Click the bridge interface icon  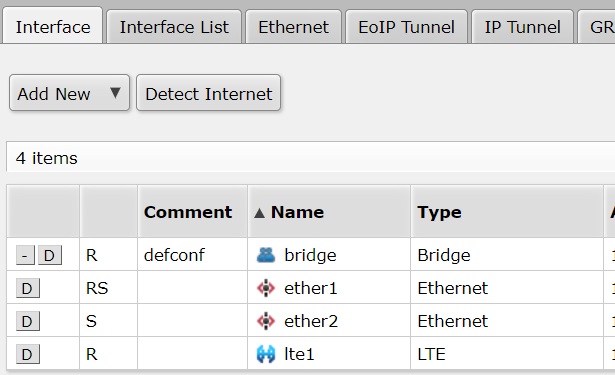[x=266, y=255]
